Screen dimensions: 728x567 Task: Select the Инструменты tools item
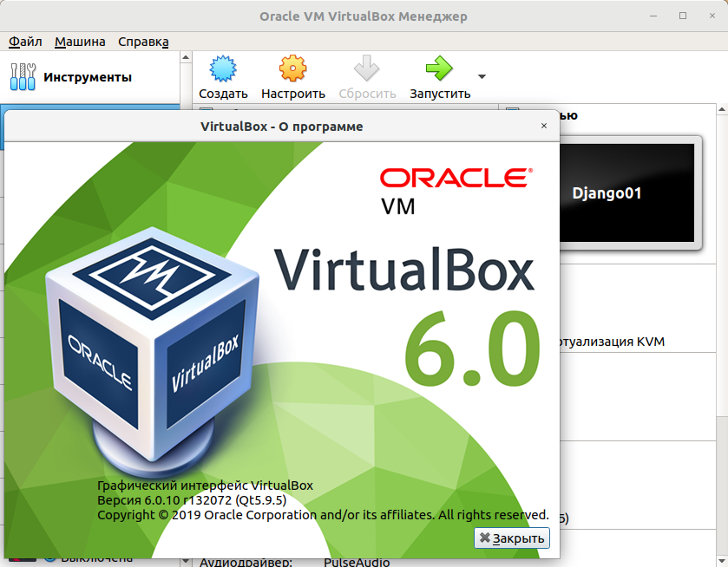pos(90,77)
